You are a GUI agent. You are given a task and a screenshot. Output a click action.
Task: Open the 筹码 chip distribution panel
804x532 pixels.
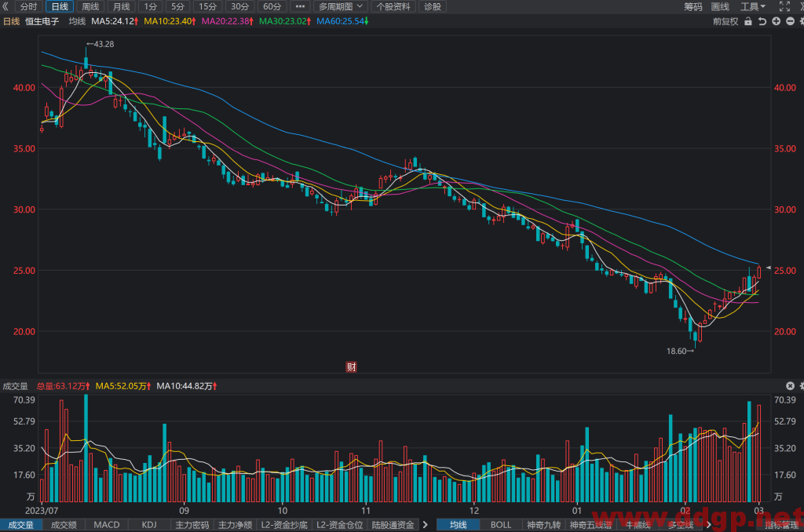point(693,6)
